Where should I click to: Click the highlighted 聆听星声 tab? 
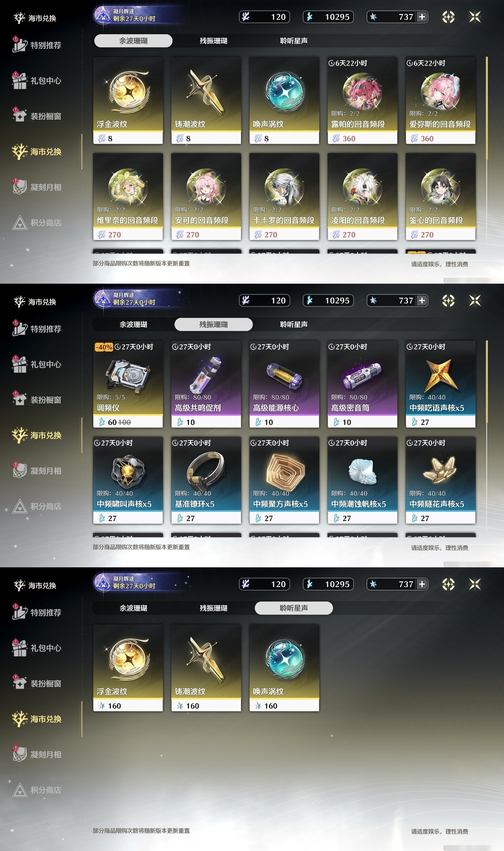coord(294,608)
